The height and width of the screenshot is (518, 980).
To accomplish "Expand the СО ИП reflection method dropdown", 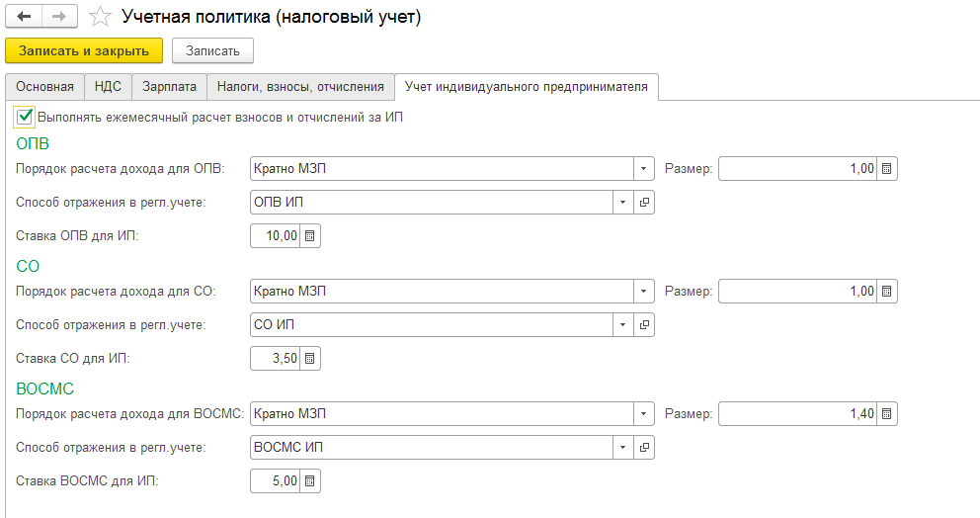I will (x=622, y=325).
